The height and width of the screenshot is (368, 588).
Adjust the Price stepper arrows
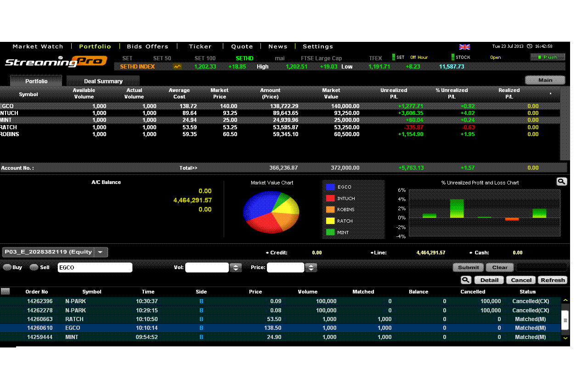[x=311, y=267]
